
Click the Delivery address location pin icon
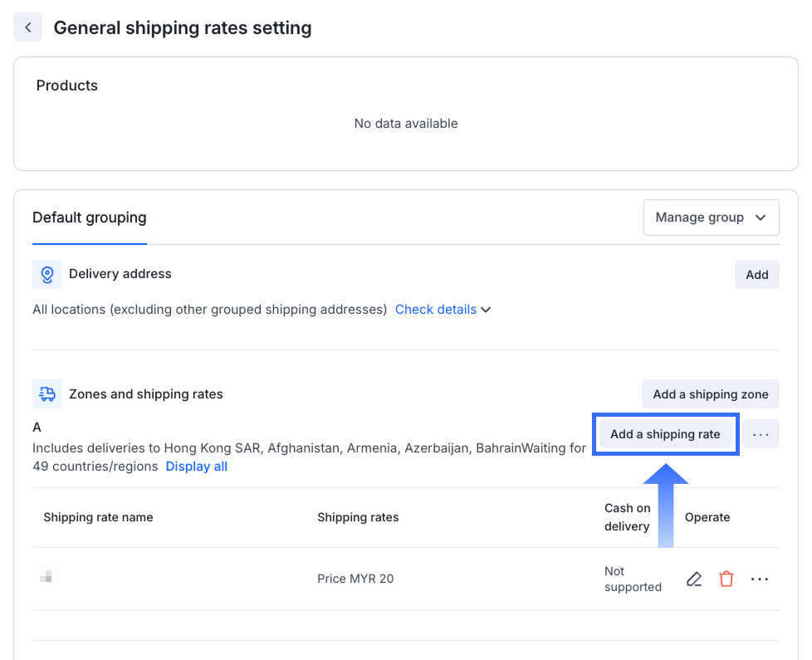(x=46, y=274)
